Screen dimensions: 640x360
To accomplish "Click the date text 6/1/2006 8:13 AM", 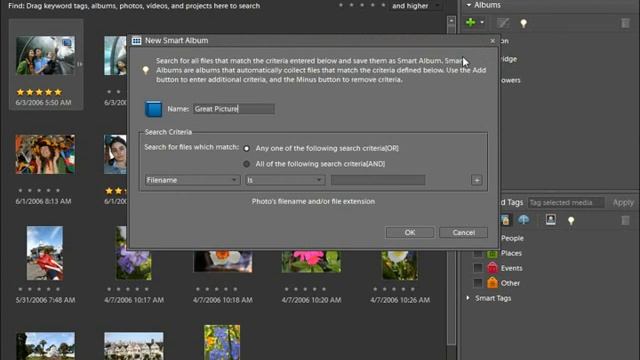I will click(43, 201).
